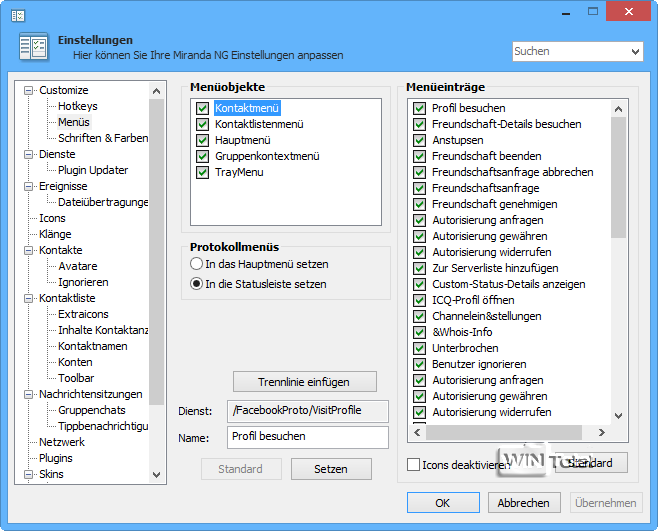The width and height of the screenshot is (658, 531).
Task: Select 'Custom-Status-Details anzeigen' entry text
Action: [x=509, y=284]
